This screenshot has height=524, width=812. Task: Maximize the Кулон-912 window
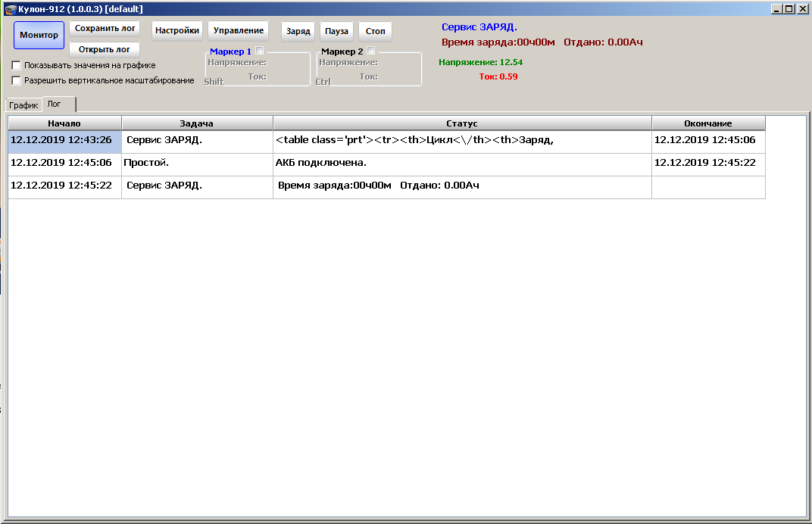pos(789,8)
